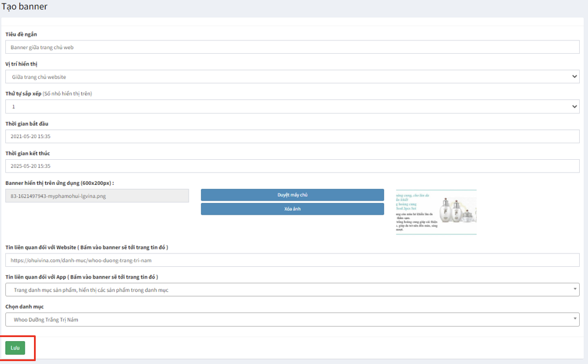
Task: Click the website link URL input field
Action: [x=292, y=260]
